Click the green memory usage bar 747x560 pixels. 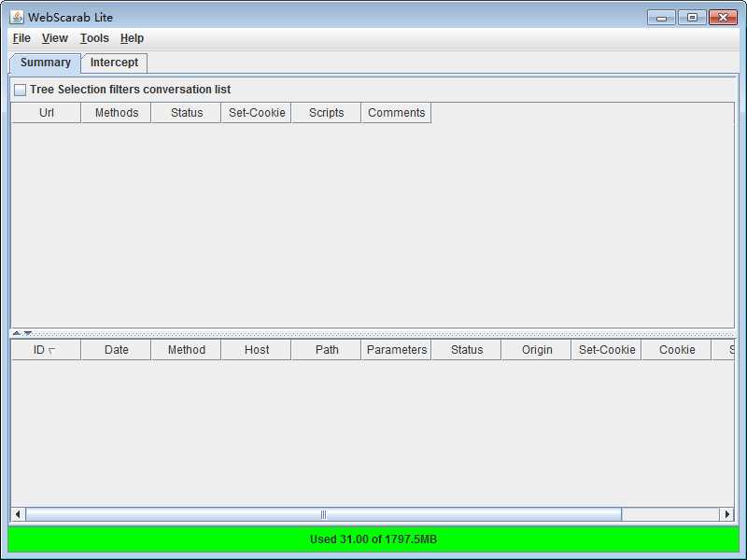373,539
